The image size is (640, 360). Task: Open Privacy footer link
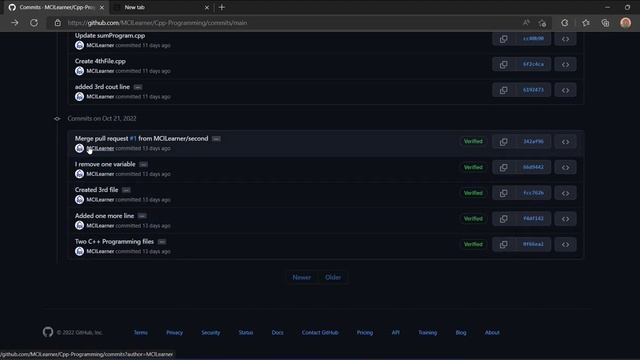point(174,333)
